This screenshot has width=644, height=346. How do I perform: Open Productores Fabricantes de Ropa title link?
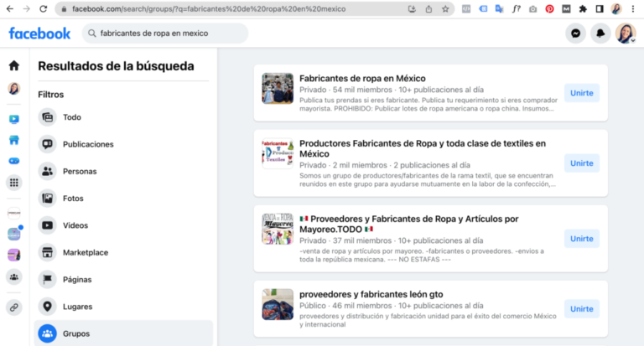pos(423,148)
